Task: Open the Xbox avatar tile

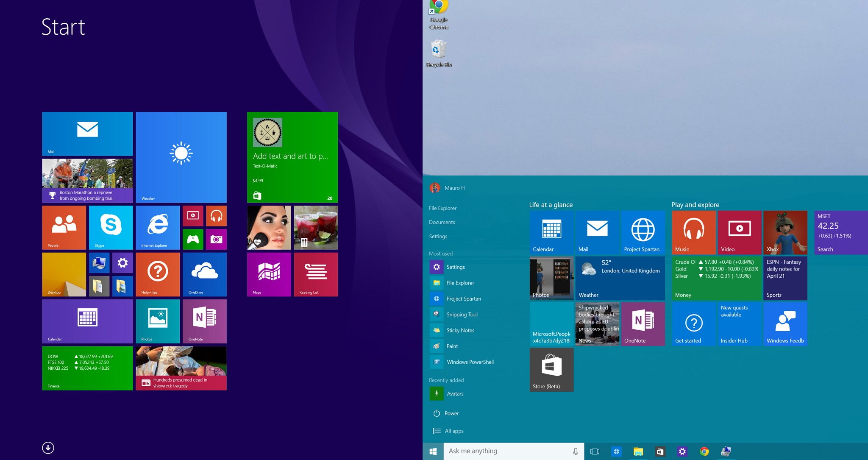Action: (x=785, y=232)
